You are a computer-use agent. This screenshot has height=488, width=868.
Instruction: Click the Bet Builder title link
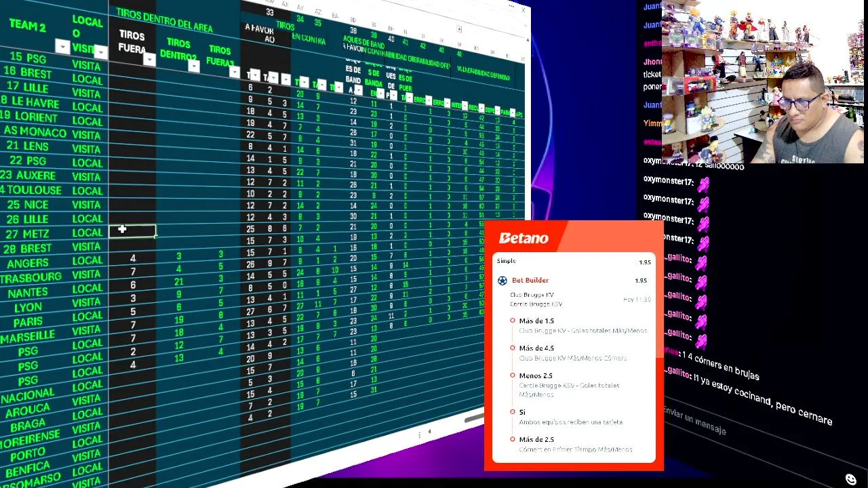[x=530, y=281]
